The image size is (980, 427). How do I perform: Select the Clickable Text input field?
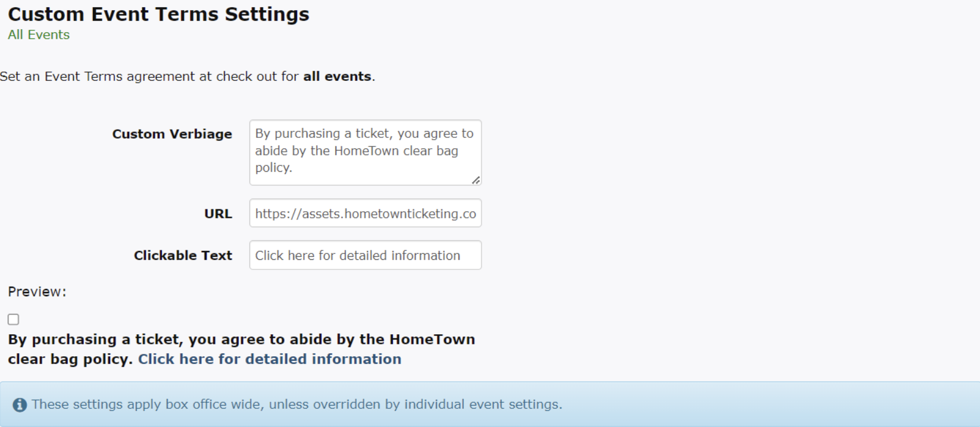364,255
